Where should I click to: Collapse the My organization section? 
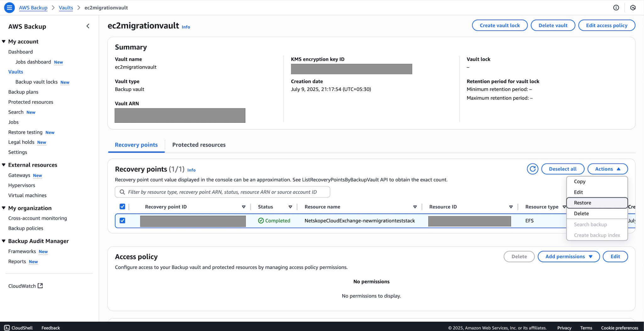pos(4,208)
